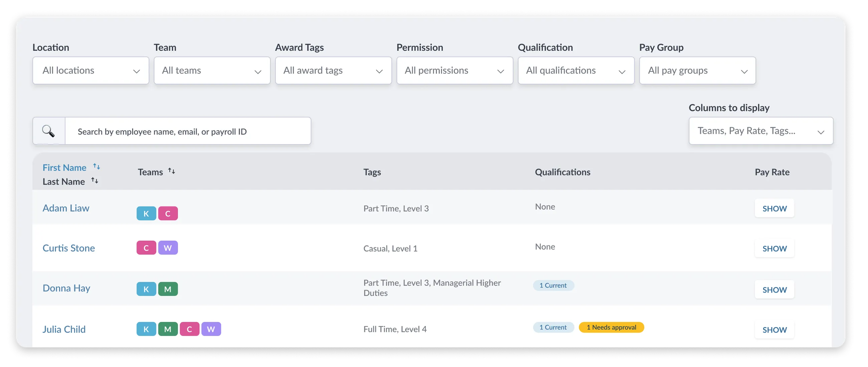Click Adam Liaw's blue K team badge

coord(146,214)
